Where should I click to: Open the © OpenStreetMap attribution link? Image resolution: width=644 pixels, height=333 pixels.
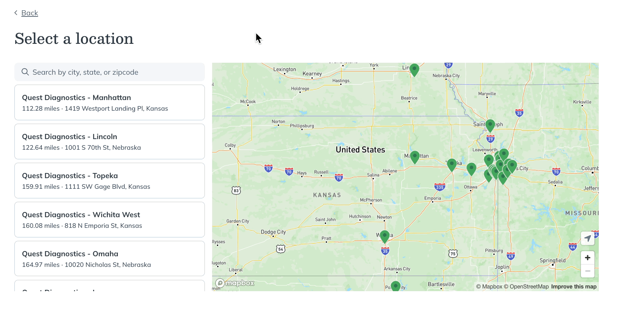click(x=526, y=287)
